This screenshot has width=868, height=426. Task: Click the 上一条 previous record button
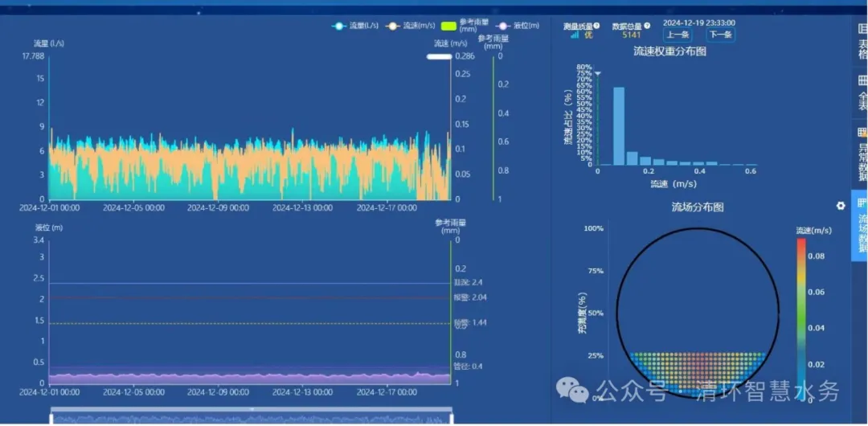click(677, 35)
